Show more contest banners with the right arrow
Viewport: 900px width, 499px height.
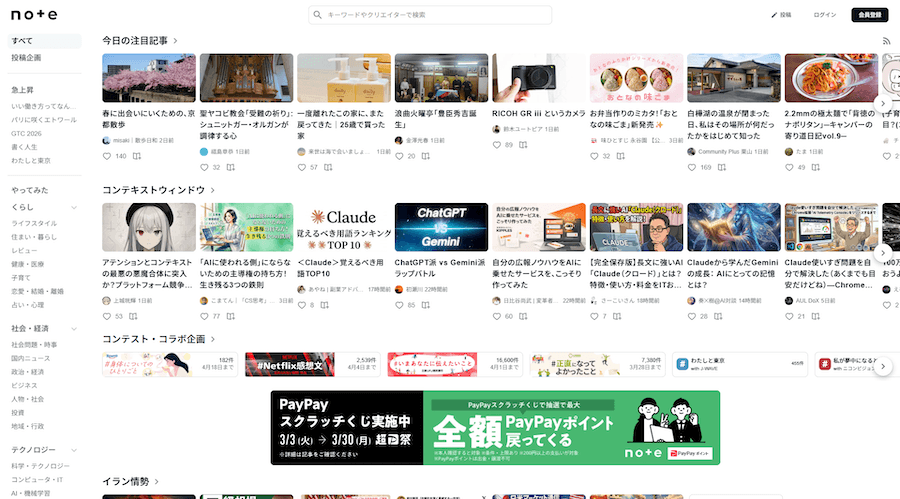point(883,367)
